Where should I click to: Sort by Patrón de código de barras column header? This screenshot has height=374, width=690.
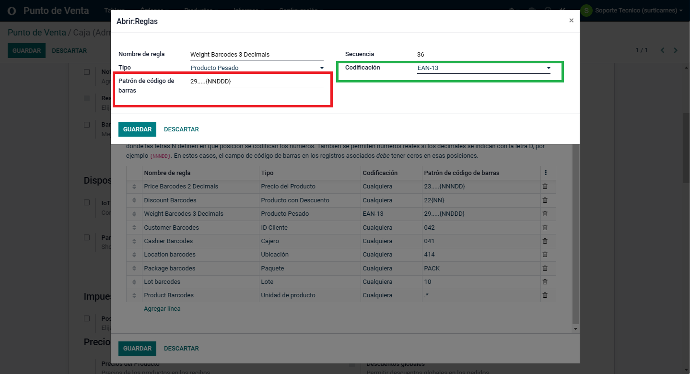coord(461,173)
